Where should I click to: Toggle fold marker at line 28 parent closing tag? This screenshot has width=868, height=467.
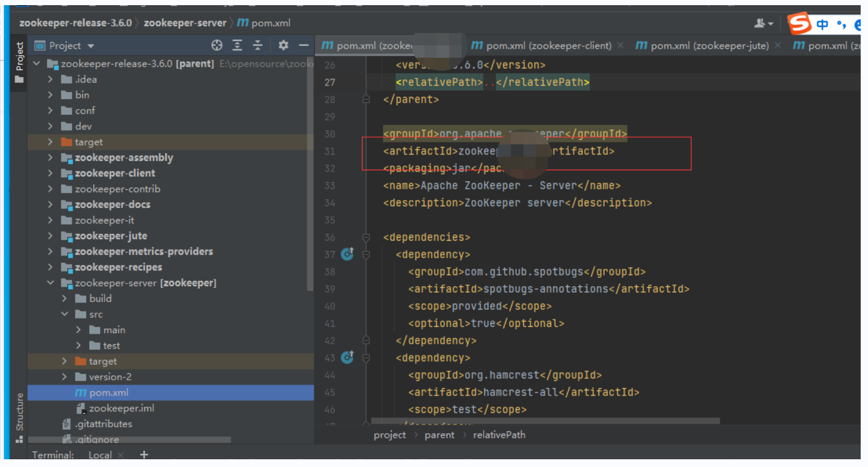click(366, 99)
